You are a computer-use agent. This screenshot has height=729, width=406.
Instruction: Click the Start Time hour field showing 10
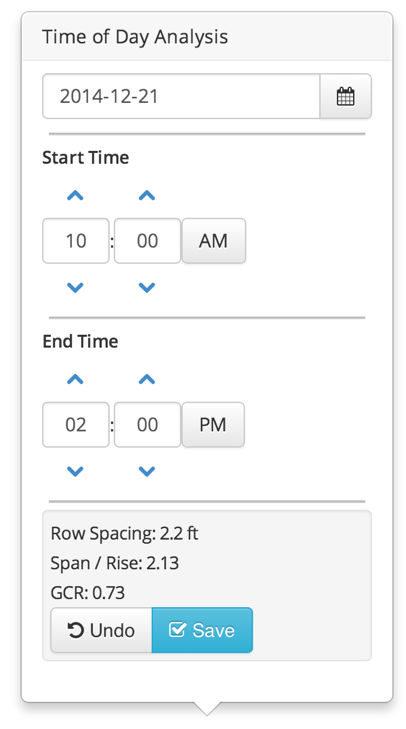pyautogui.click(x=76, y=241)
